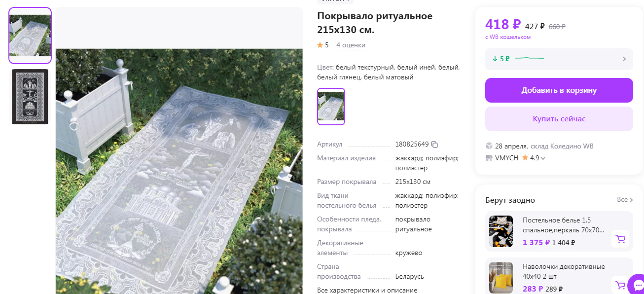Expand the VMYCH seller rating chevron
Image resolution: width=644 pixels, height=294 pixels.
coord(543,158)
